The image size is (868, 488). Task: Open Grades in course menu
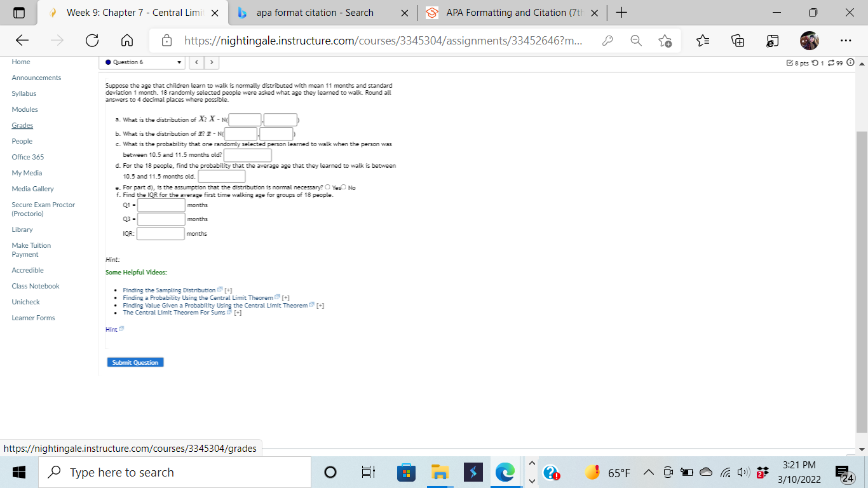(x=22, y=125)
